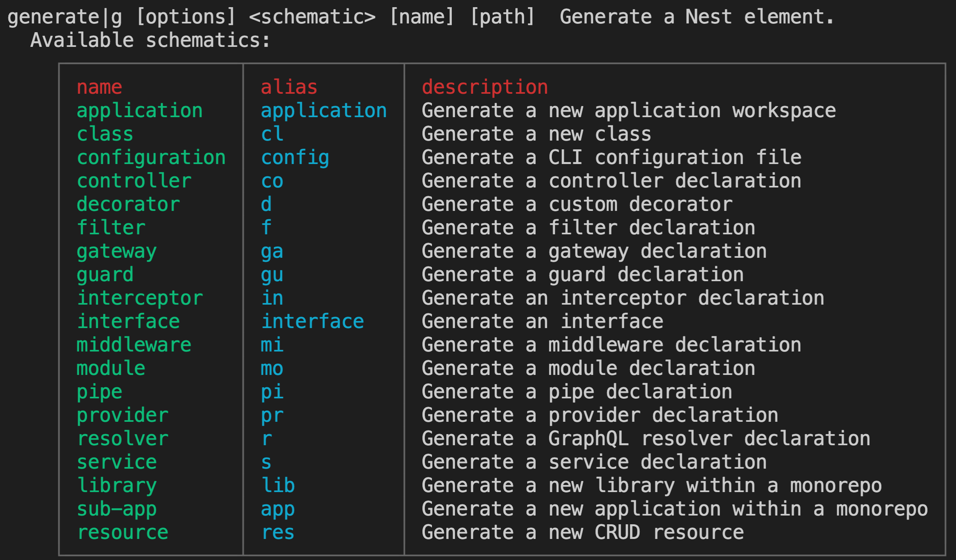Click the 'config' alias entry
Image resolution: width=956 pixels, height=560 pixels.
(295, 158)
